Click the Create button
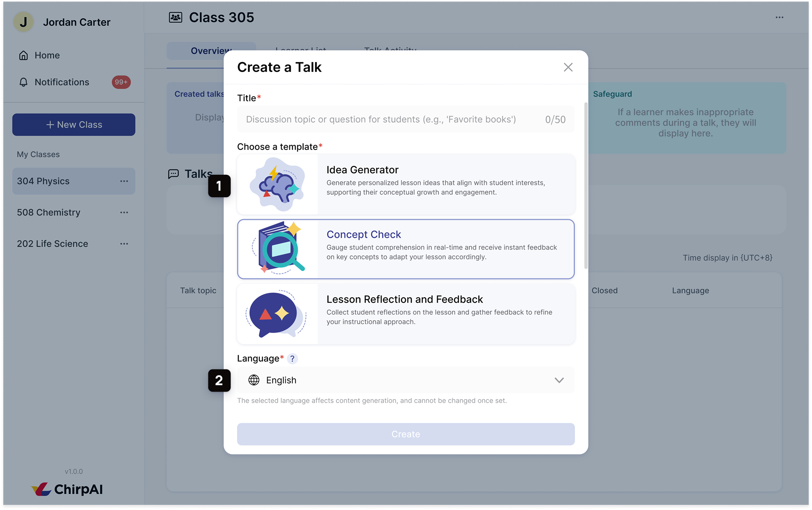This screenshot has height=510, width=812. pos(406,434)
